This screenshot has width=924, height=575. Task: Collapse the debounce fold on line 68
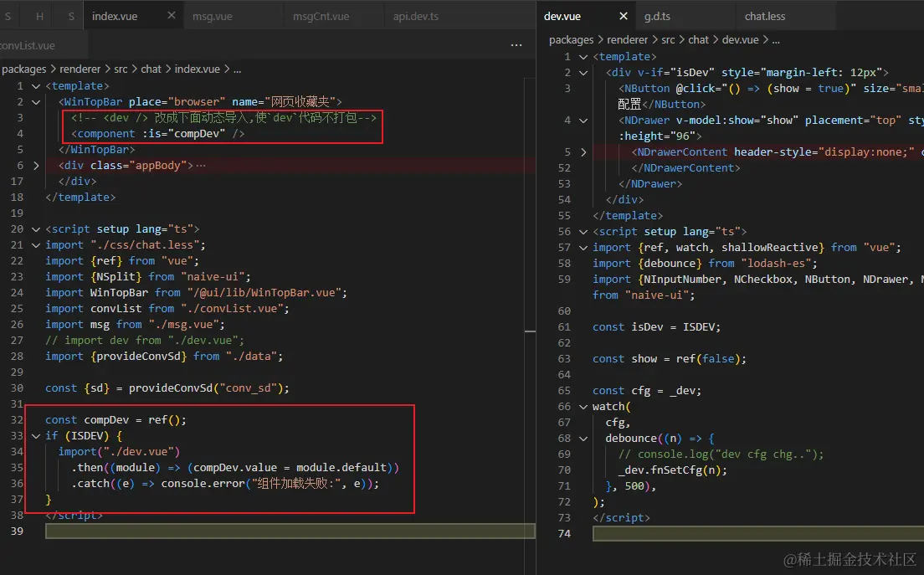click(x=583, y=439)
